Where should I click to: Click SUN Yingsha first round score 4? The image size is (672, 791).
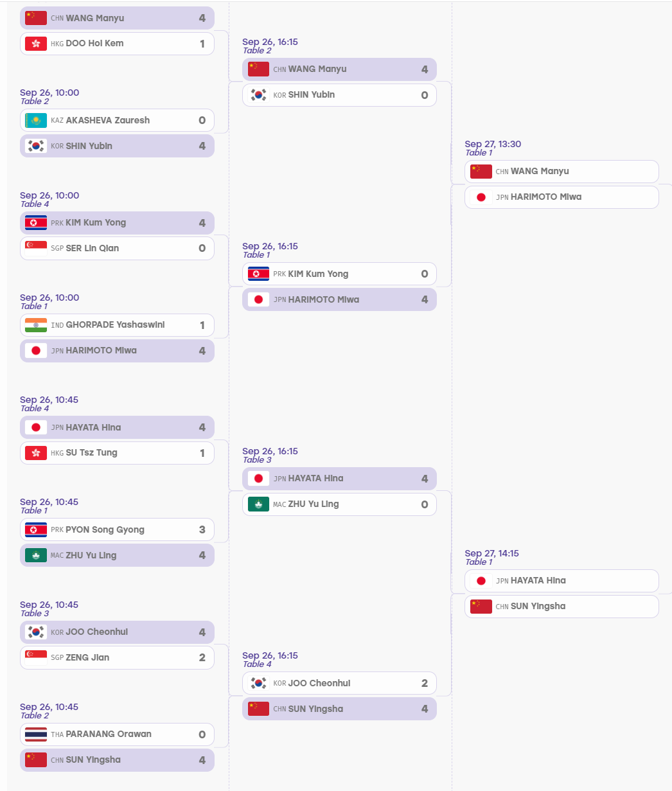(202, 760)
